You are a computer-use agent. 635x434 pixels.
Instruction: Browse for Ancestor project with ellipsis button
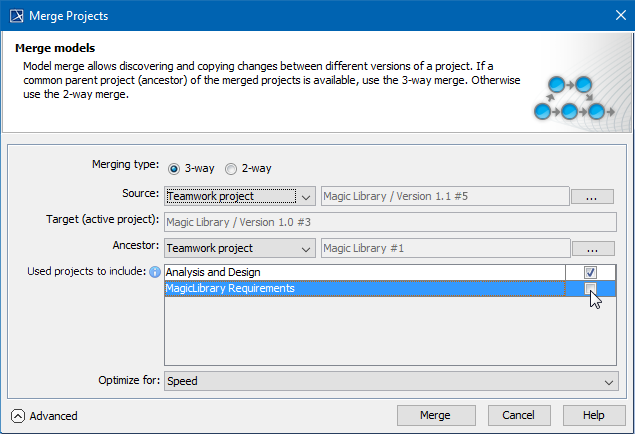tap(592, 249)
